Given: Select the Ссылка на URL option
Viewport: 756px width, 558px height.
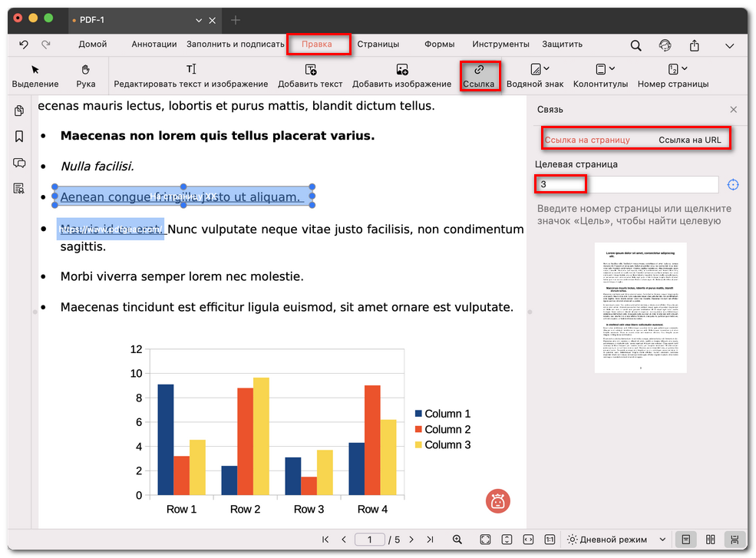Looking at the screenshot, I should click(x=689, y=140).
